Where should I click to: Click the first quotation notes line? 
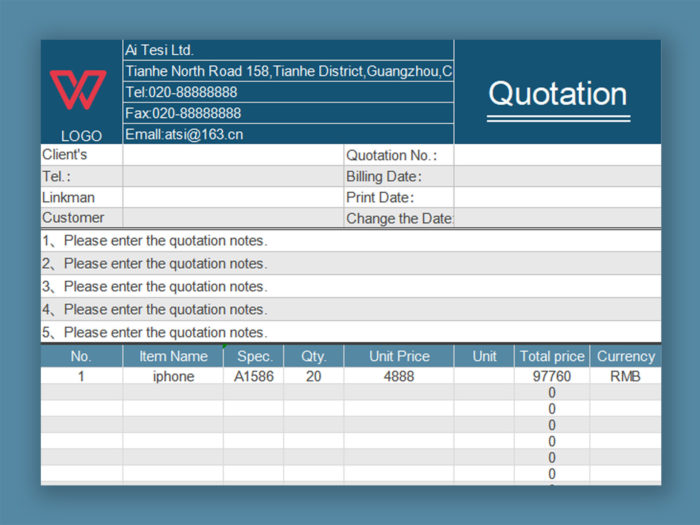[350, 241]
